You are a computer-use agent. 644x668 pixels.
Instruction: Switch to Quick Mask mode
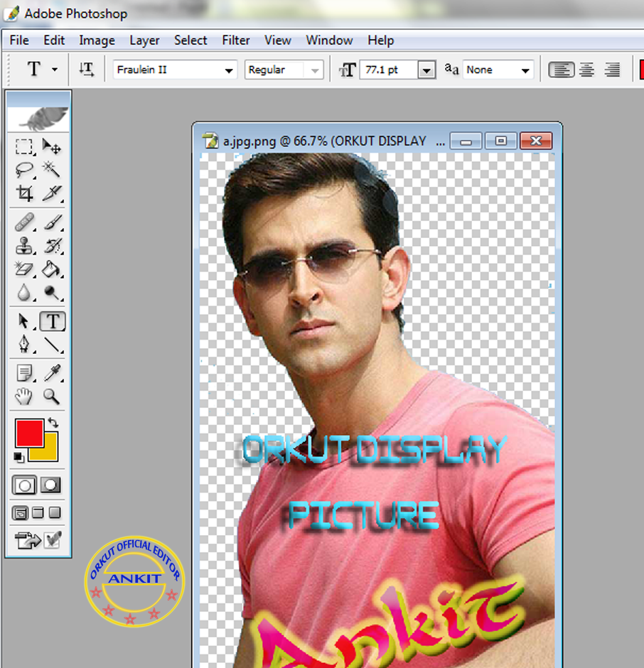pyautogui.click(x=50, y=485)
